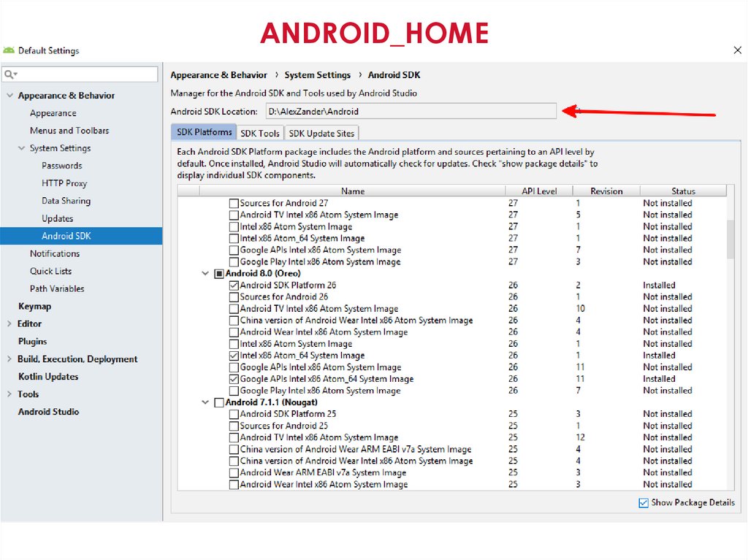Select the Android TV Intel x86 Atom System Image 25 row

tap(453, 437)
